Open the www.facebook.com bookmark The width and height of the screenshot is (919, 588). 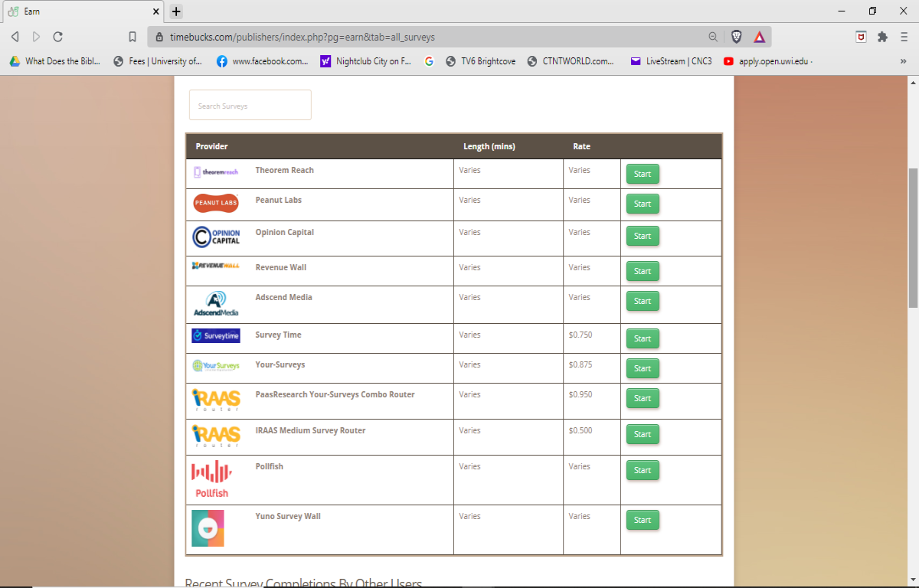(262, 61)
